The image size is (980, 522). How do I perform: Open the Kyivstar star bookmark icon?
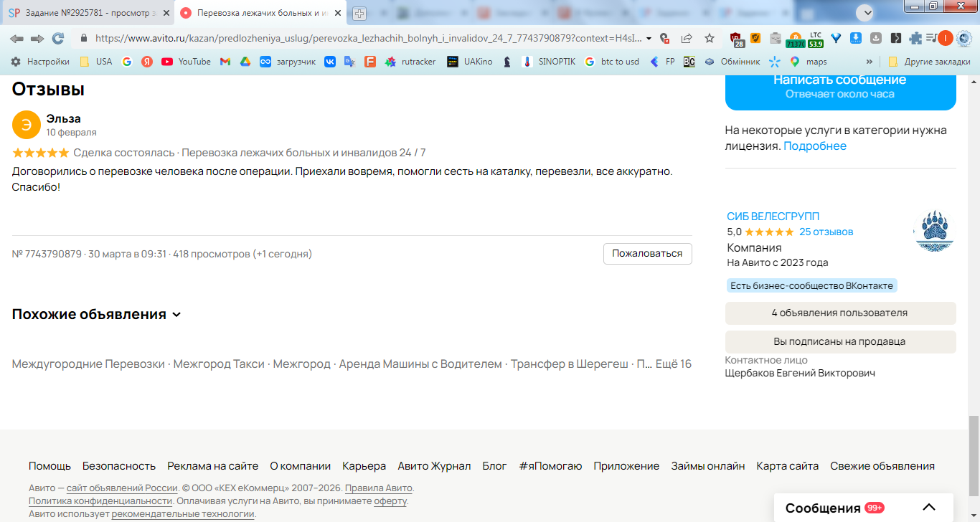774,62
